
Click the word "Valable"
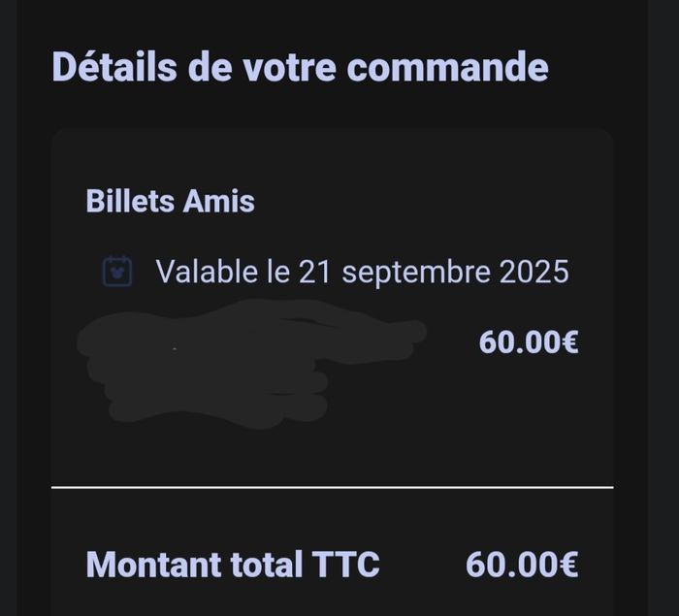point(207,272)
